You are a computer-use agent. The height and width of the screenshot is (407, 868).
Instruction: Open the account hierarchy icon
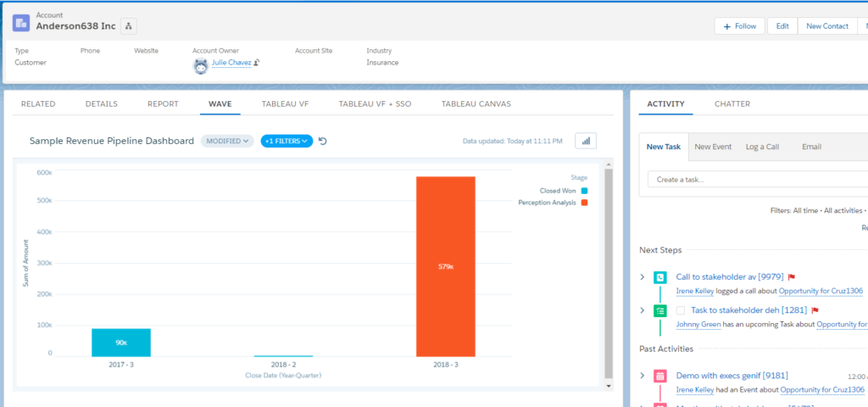click(129, 26)
